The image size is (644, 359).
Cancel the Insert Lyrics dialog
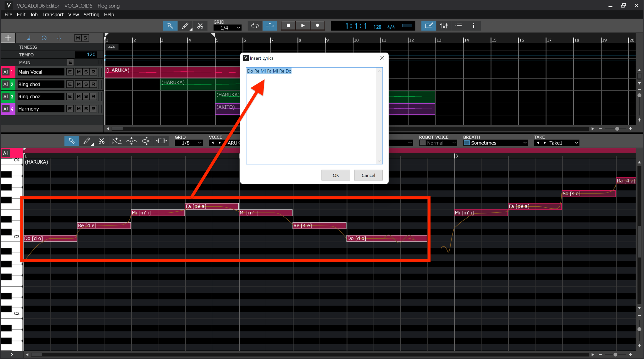click(368, 175)
